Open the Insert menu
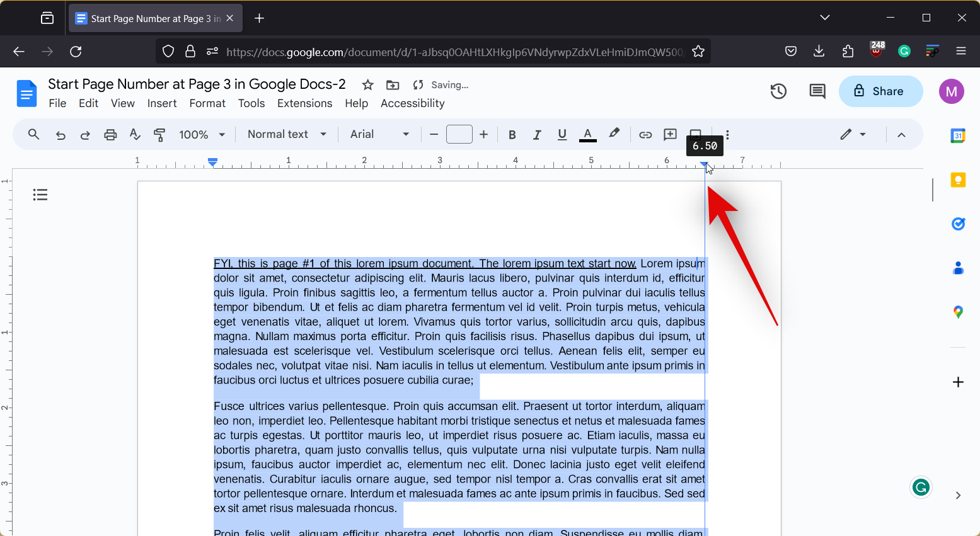 pyautogui.click(x=162, y=103)
